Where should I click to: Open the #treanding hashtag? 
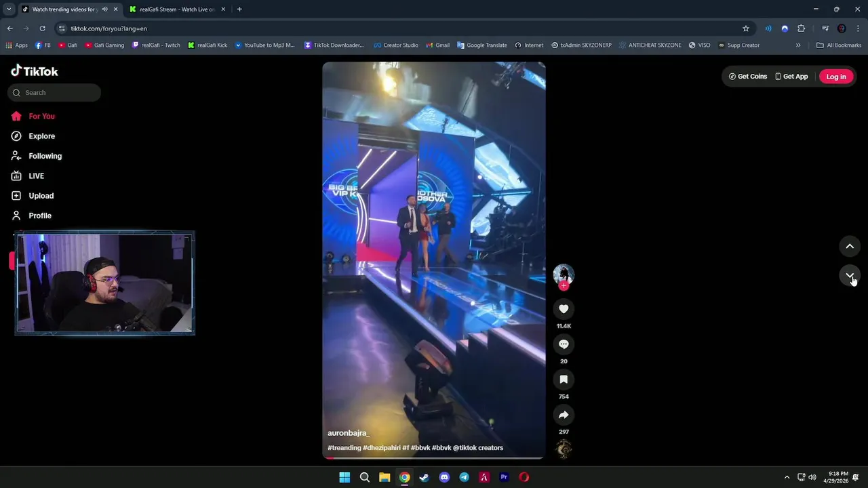(344, 448)
